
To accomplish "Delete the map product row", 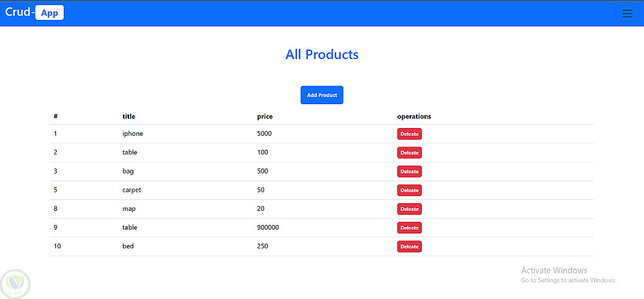I will coord(409,209).
